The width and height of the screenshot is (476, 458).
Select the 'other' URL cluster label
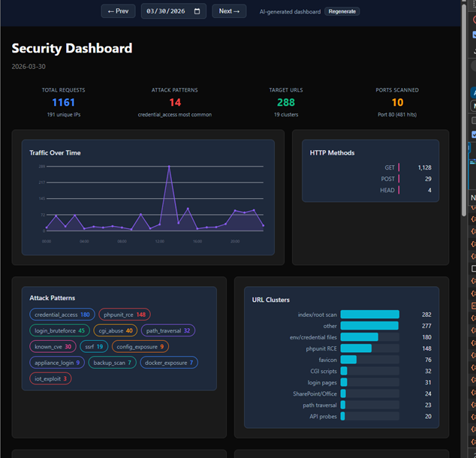coord(330,326)
